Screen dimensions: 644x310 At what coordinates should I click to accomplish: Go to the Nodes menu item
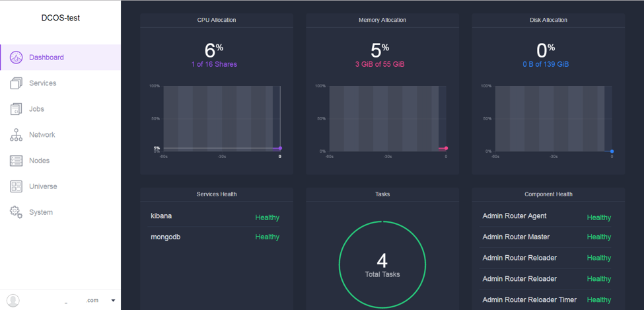[x=39, y=161]
